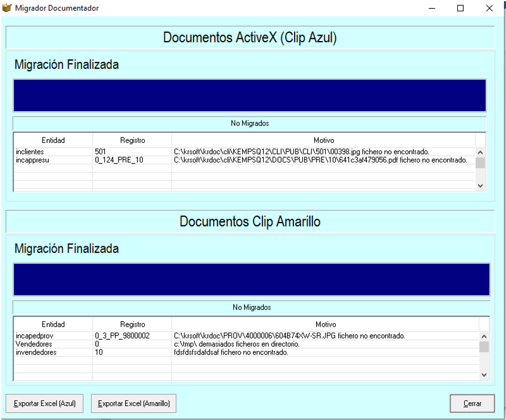Click Registro column header in Amarillo table
This screenshot has width=506, height=420.
(132, 324)
